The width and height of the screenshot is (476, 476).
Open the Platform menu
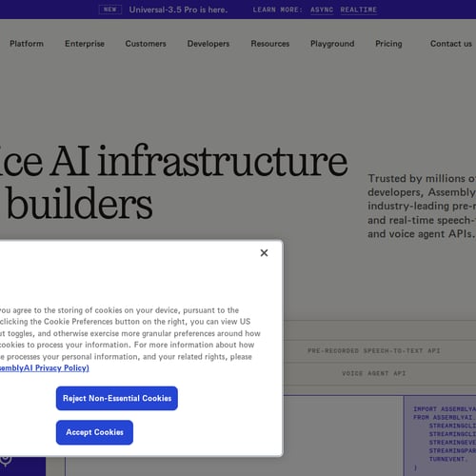[27, 44]
